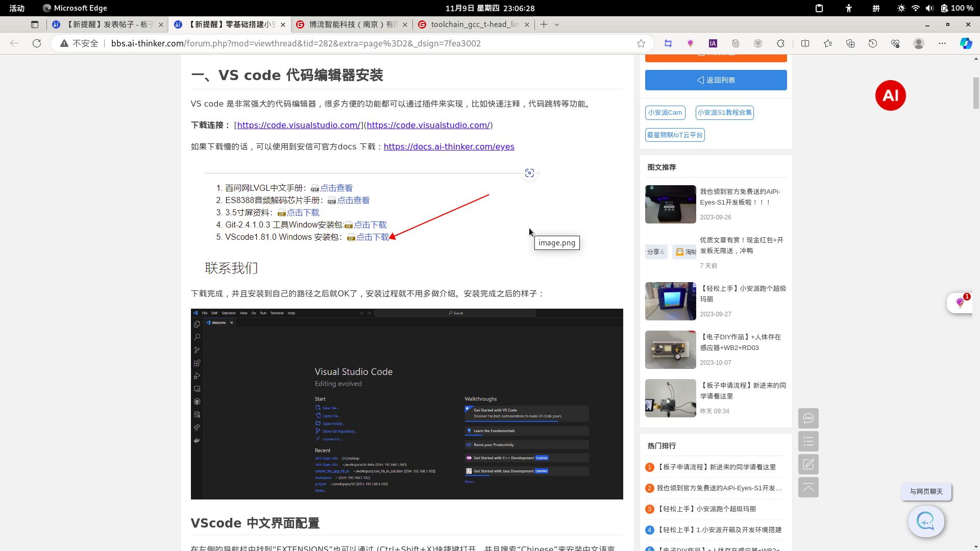Click the visual search icon on image
The height and width of the screenshot is (551, 980).
click(x=530, y=173)
